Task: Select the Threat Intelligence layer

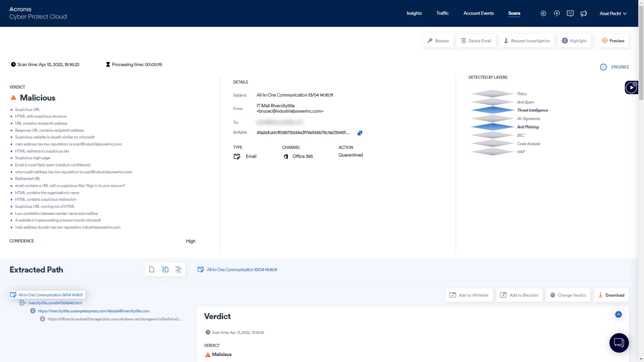Action: tap(509, 110)
